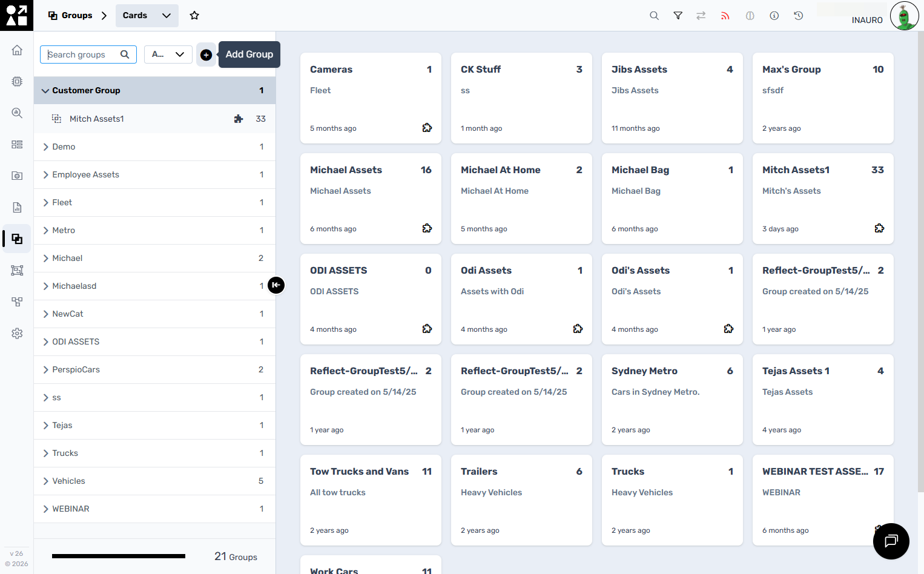Open the filter funnel icon

[x=678, y=16]
